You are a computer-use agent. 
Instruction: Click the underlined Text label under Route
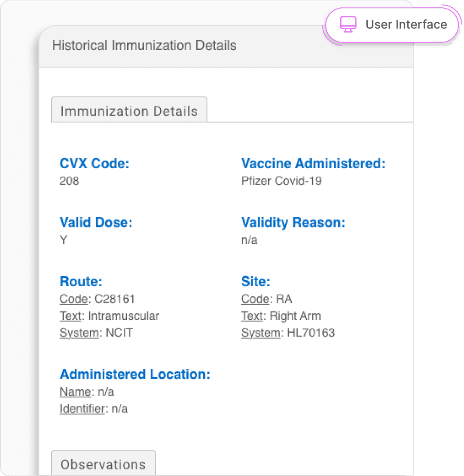[70, 316]
